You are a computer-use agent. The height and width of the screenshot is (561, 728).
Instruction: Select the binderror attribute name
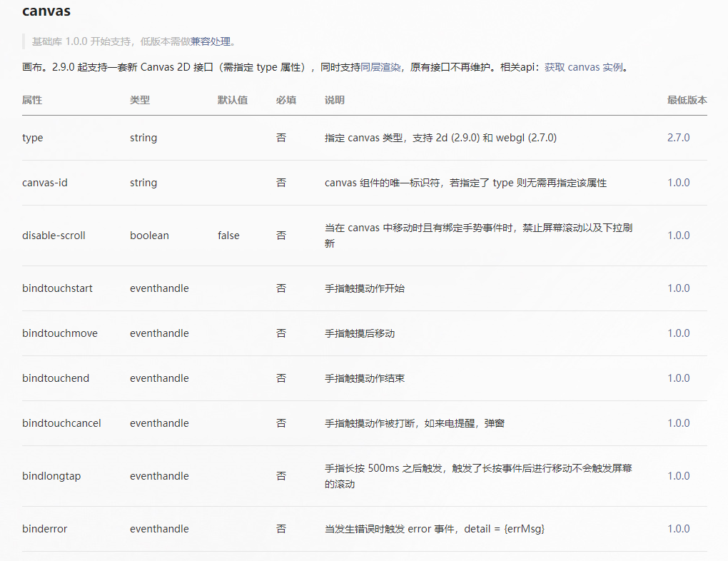pos(44,529)
